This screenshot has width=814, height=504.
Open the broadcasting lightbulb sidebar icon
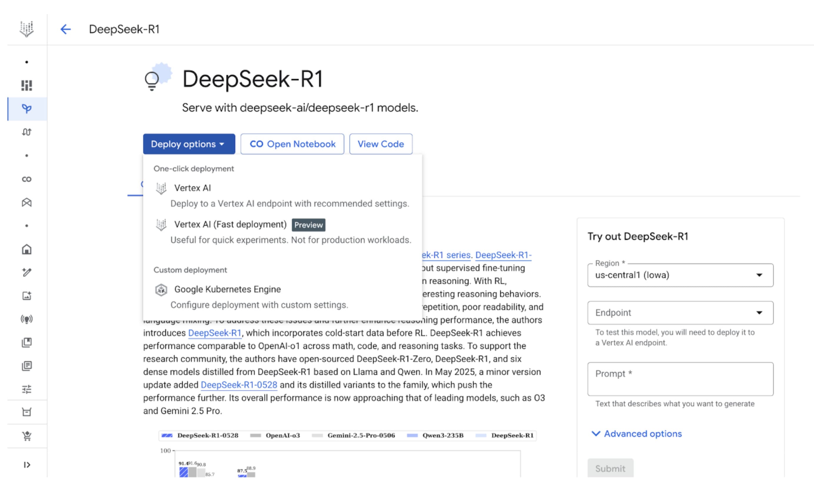point(27,319)
